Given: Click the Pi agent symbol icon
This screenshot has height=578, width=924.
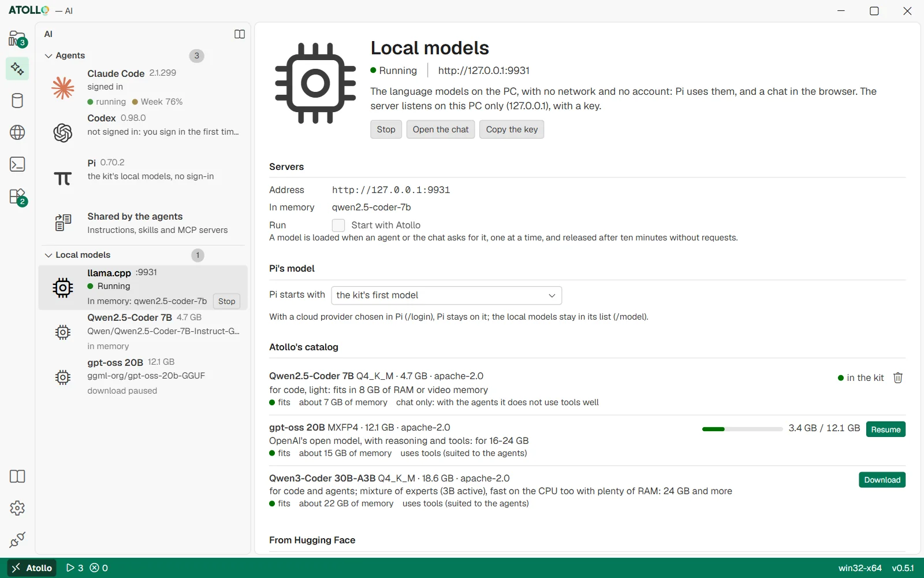Looking at the screenshot, I should [63, 178].
